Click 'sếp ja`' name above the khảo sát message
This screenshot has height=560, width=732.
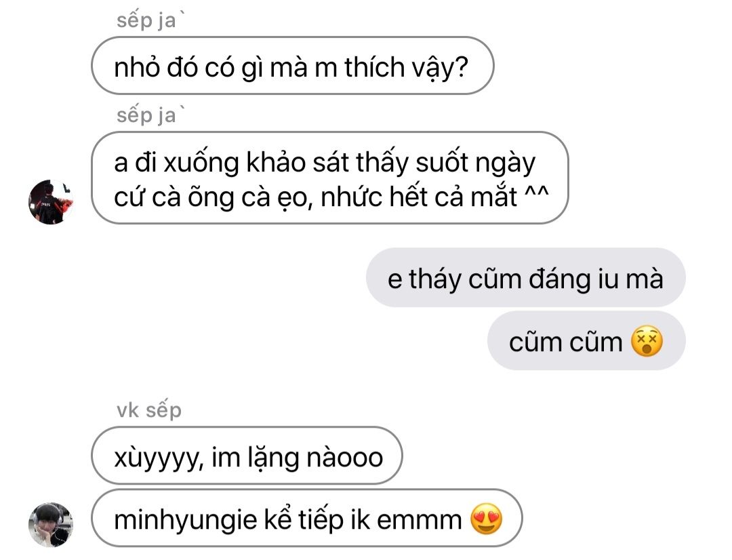[x=150, y=115]
